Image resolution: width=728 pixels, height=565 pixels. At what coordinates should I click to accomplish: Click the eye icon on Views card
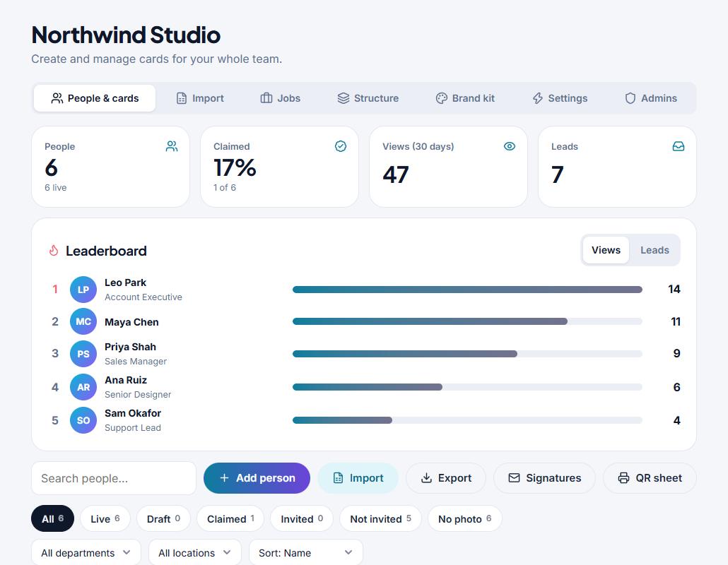[x=510, y=147]
